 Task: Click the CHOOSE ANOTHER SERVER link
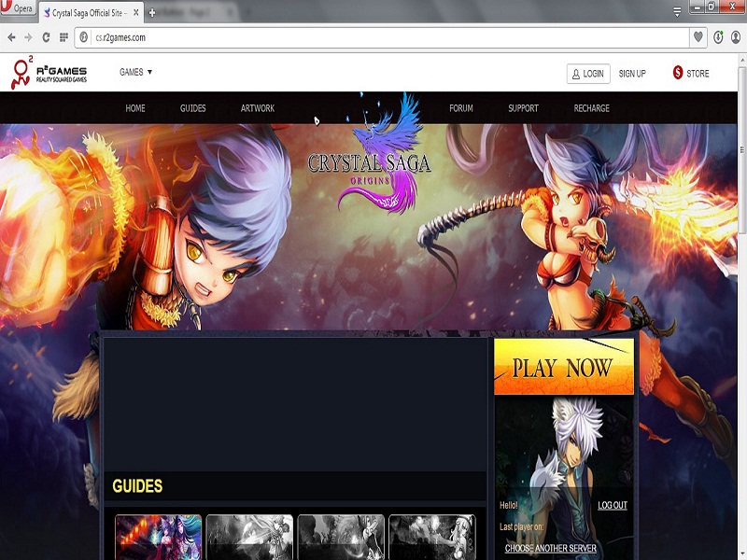pyautogui.click(x=551, y=549)
